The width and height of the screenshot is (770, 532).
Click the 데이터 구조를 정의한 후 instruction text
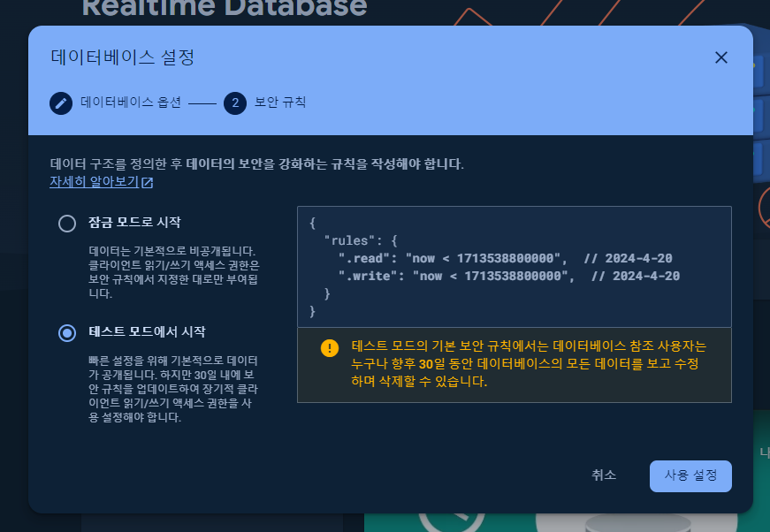point(257,163)
